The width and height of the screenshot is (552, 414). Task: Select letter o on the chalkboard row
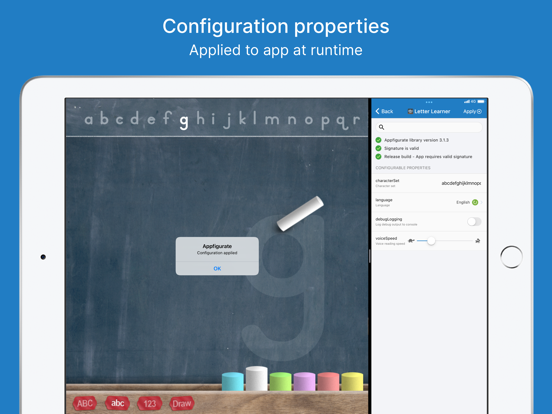click(309, 120)
